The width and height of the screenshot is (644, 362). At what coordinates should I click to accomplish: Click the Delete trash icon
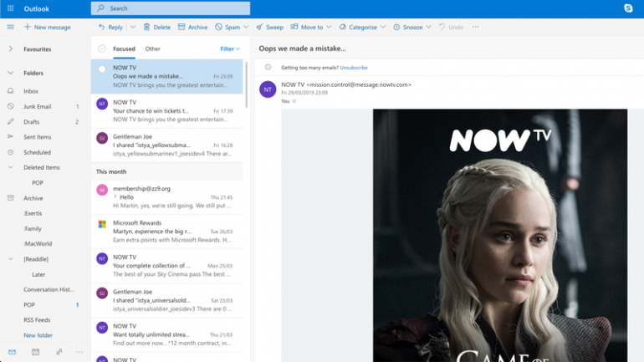click(146, 27)
